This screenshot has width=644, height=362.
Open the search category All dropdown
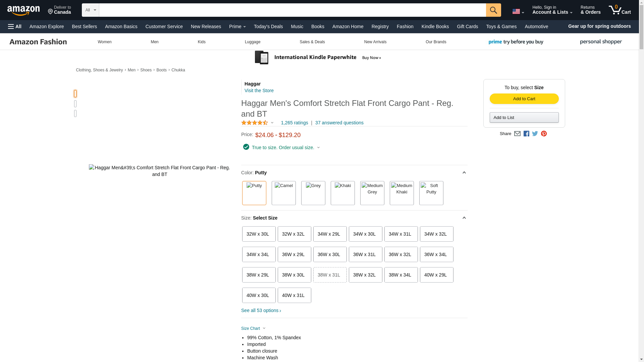91,10
